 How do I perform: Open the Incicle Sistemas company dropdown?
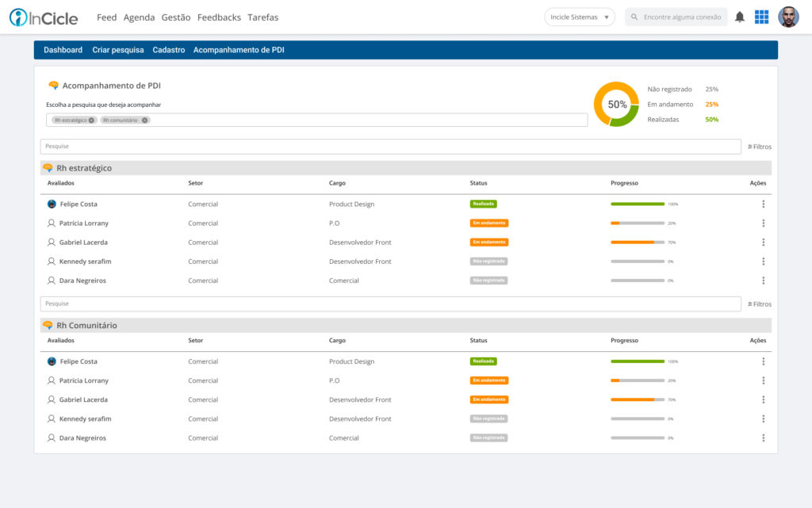[580, 17]
